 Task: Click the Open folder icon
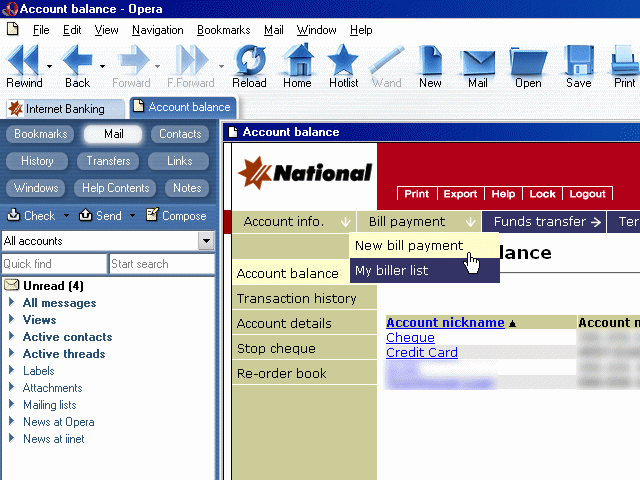528,61
